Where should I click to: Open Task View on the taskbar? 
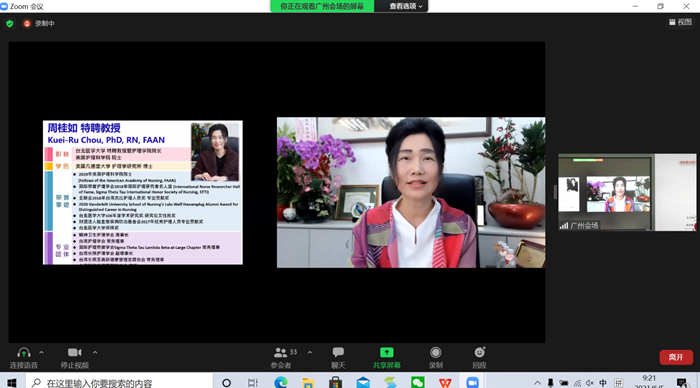tap(253, 383)
